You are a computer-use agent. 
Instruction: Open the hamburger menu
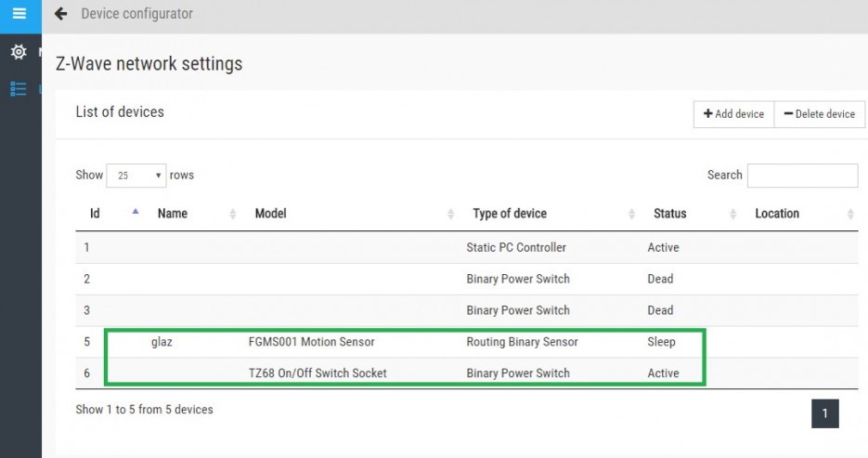(x=19, y=14)
